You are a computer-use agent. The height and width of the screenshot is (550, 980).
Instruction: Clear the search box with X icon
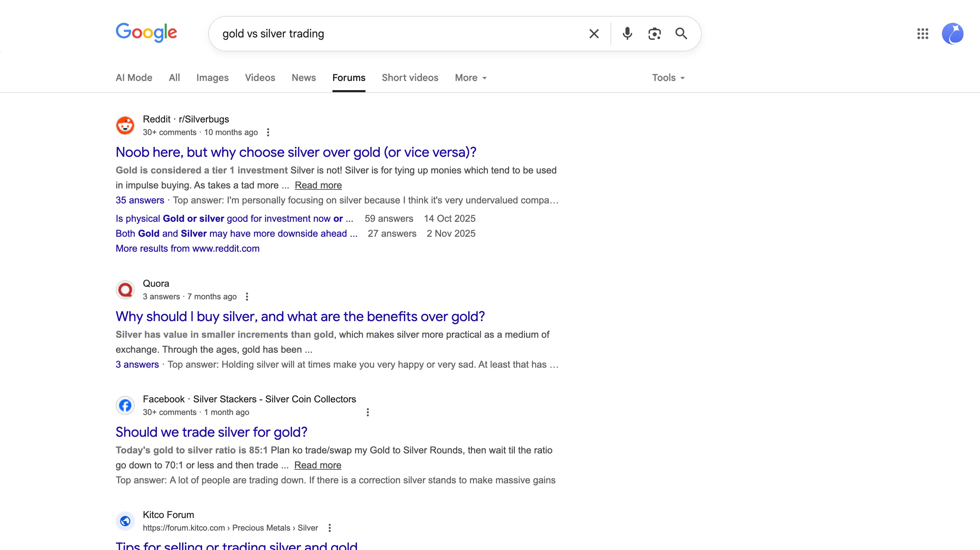click(x=593, y=34)
